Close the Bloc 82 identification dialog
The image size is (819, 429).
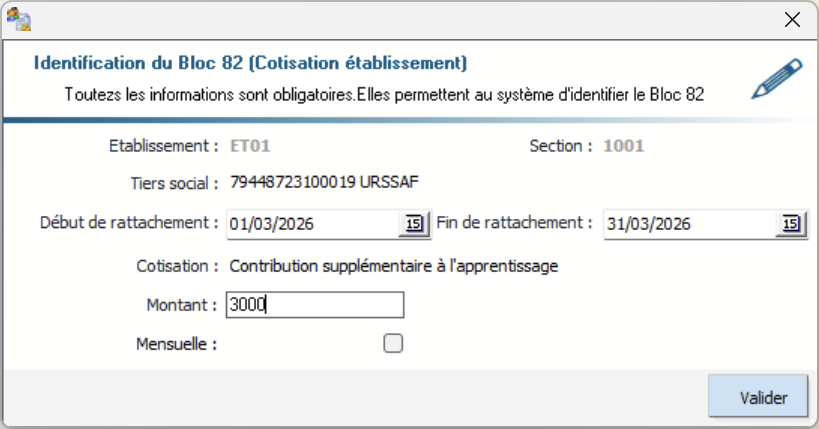coord(792,19)
